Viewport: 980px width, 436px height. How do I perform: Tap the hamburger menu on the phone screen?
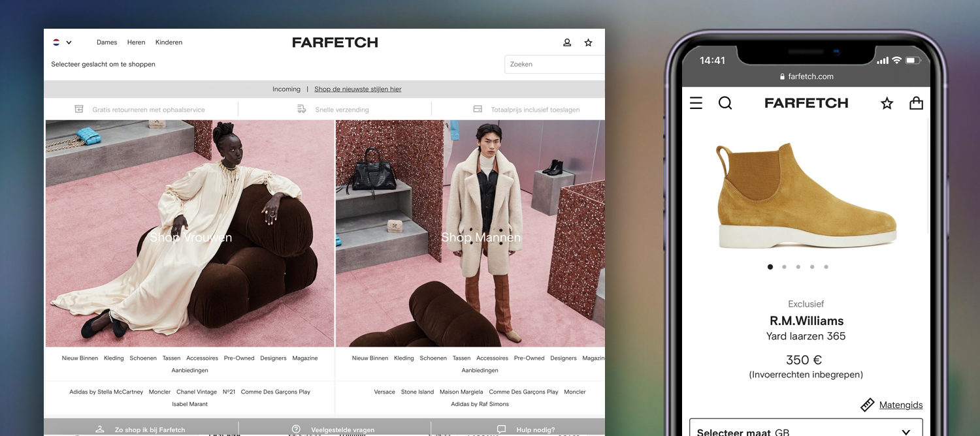click(x=695, y=102)
